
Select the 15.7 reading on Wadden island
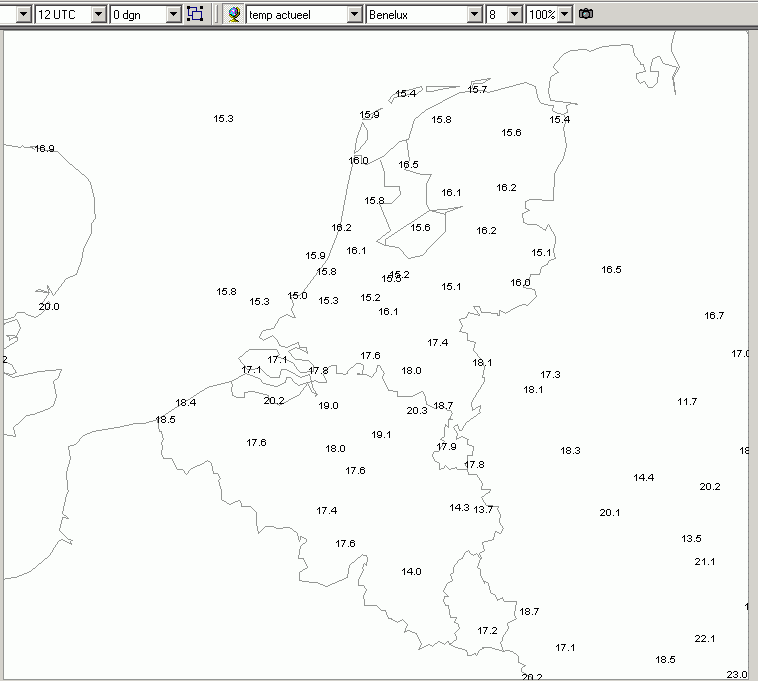(x=477, y=89)
